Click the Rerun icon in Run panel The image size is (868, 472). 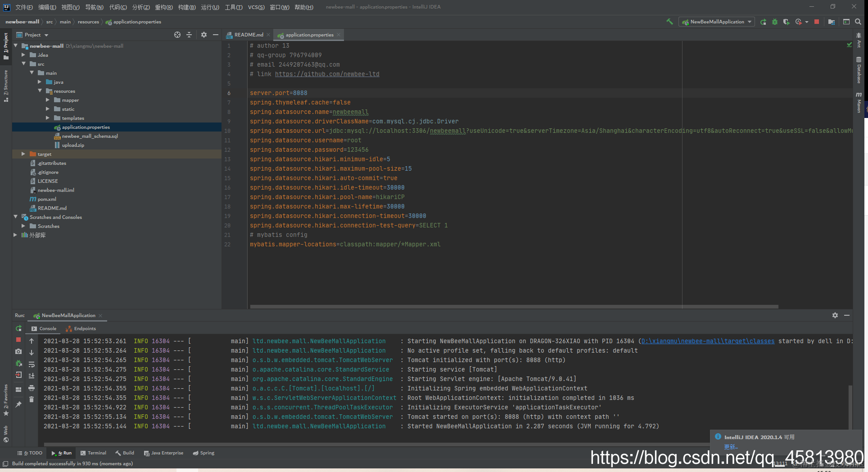[x=18, y=328]
